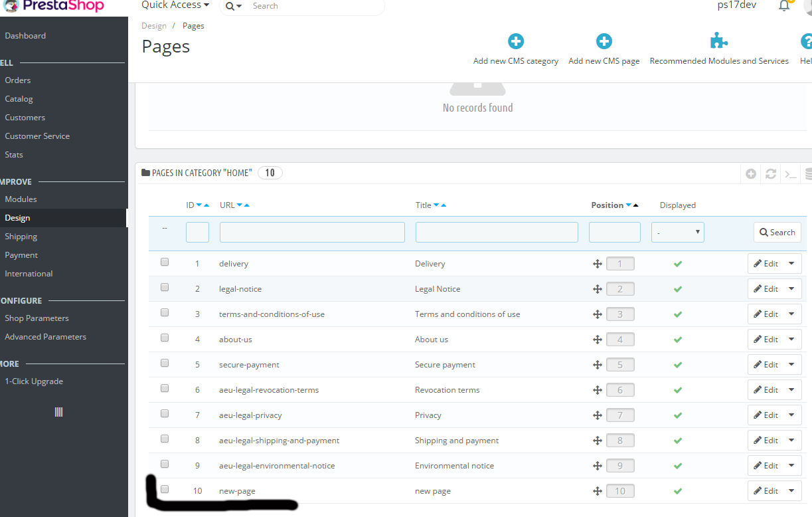The width and height of the screenshot is (812, 517).
Task: Refresh the pages list with the refresh icon
Action: 771,174
